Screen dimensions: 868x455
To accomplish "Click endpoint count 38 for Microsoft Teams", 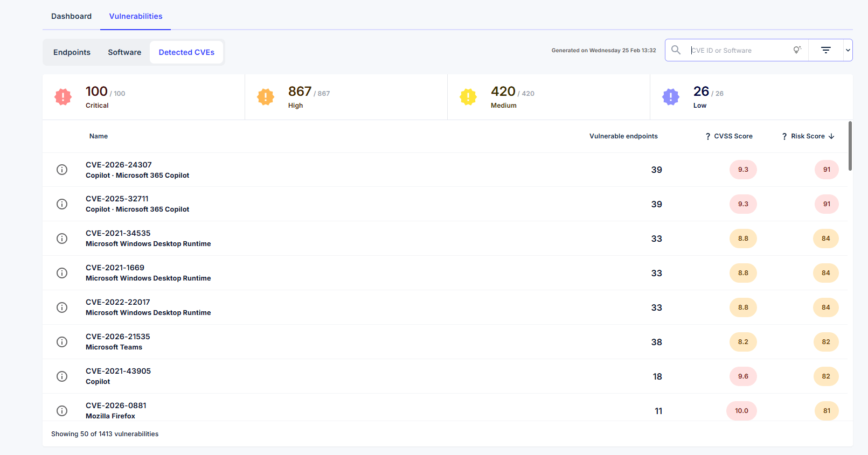I will click(656, 342).
